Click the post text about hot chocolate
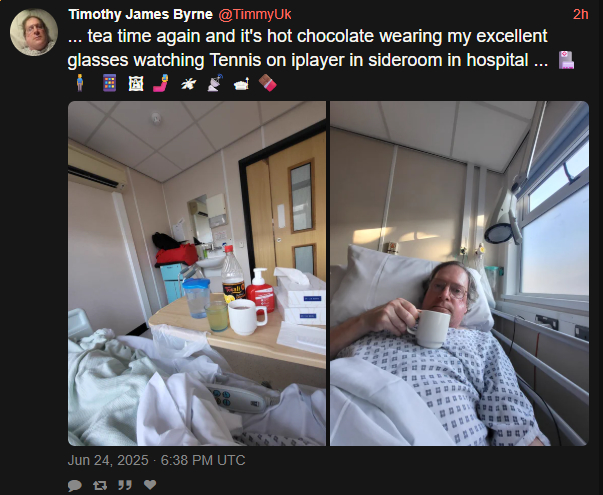The image size is (603, 495). point(308,48)
